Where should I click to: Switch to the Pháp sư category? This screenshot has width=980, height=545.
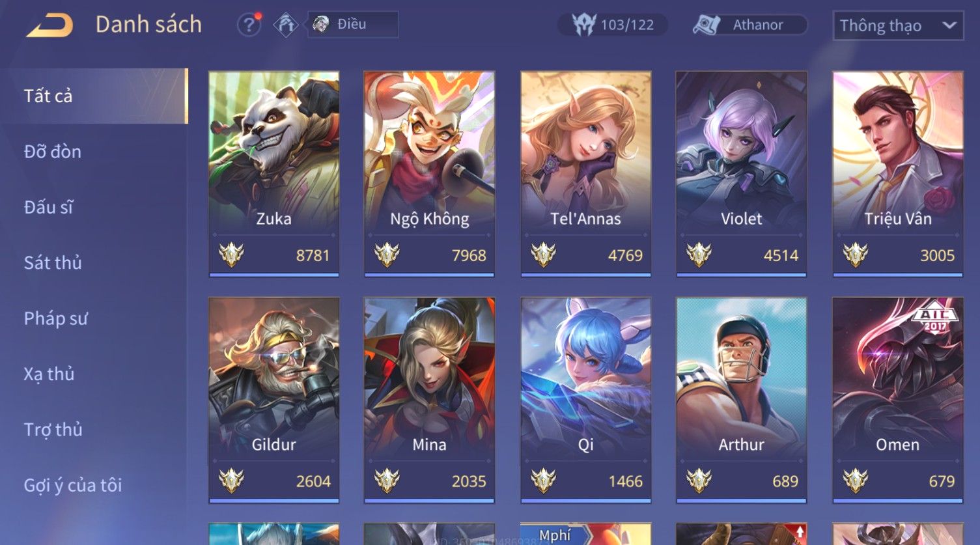tap(55, 318)
